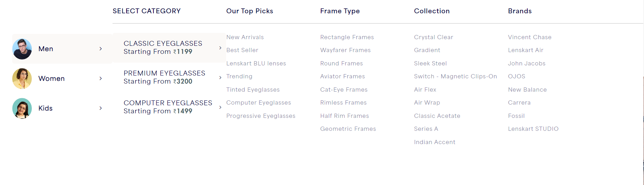Click the Women avatar picture
This screenshot has height=185, width=644.
tap(22, 79)
